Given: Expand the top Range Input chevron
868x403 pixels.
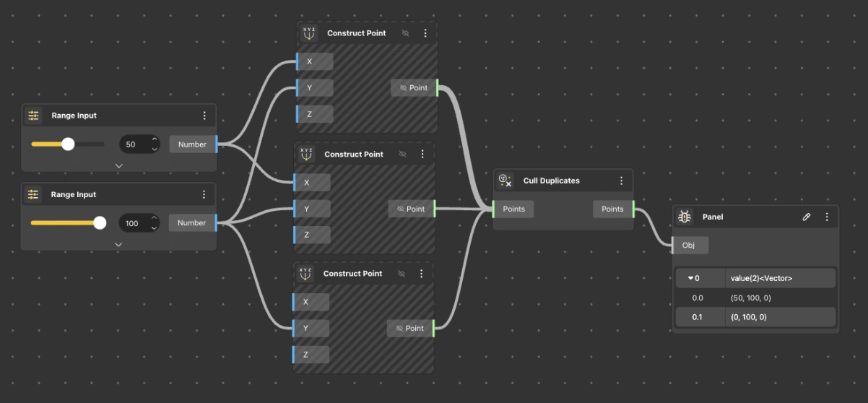Looking at the screenshot, I should tap(119, 165).
